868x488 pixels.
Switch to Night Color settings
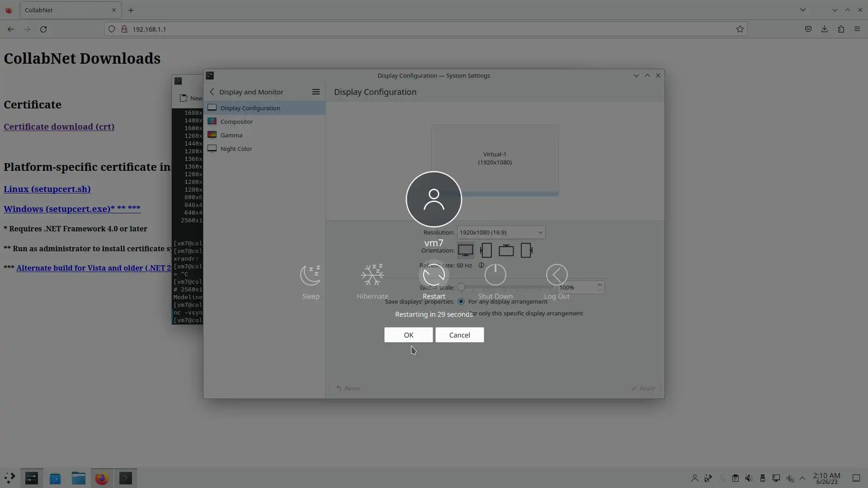(x=236, y=149)
